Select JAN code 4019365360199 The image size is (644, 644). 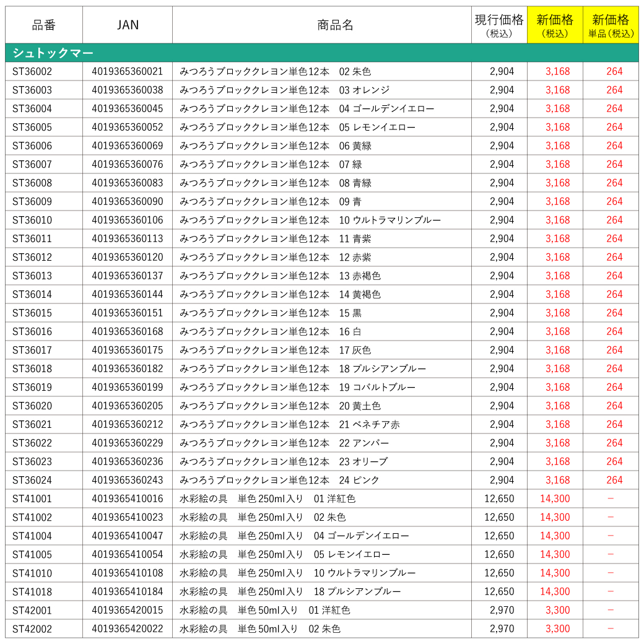(128, 387)
